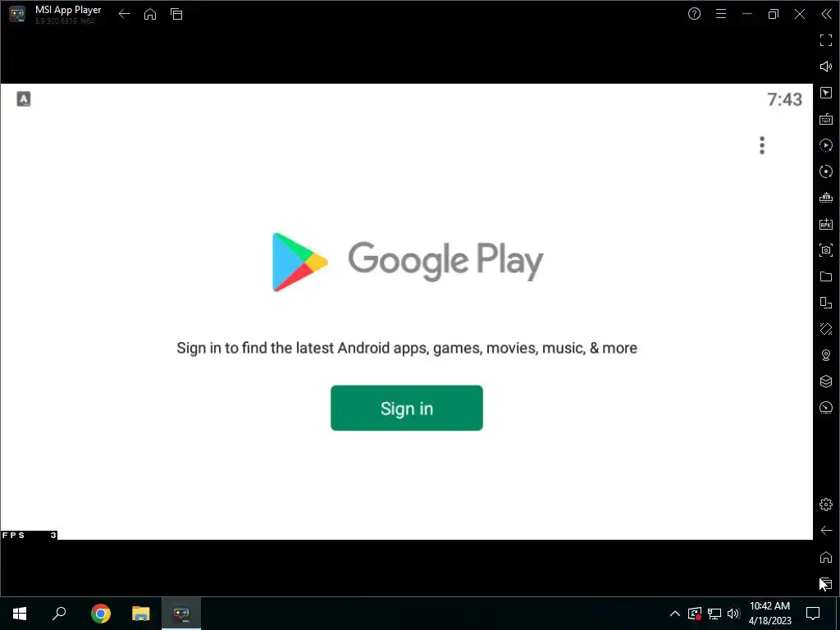Screen dimensions: 840x630
Task: Open Windows notification center
Action: coord(813,614)
